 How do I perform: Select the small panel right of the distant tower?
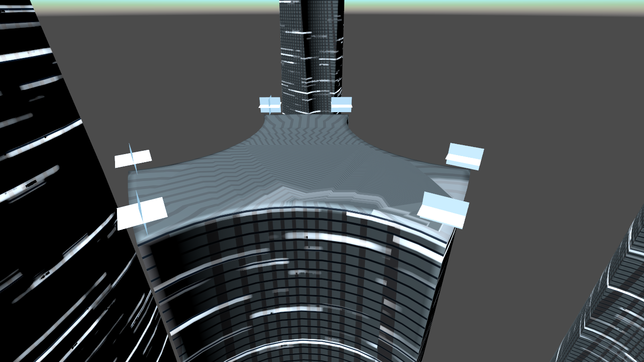coord(341,105)
